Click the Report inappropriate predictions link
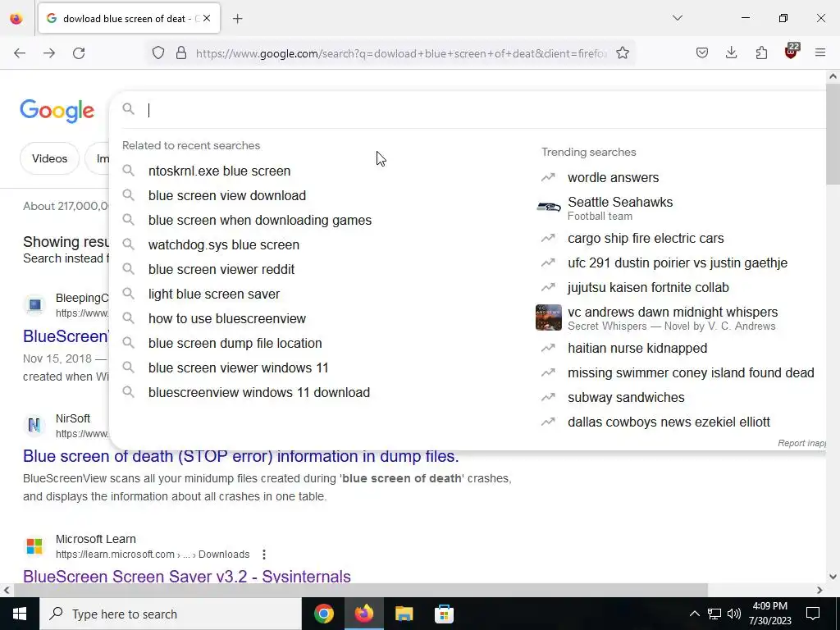Screen dimensions: 840x630 (x=801, y=443)
